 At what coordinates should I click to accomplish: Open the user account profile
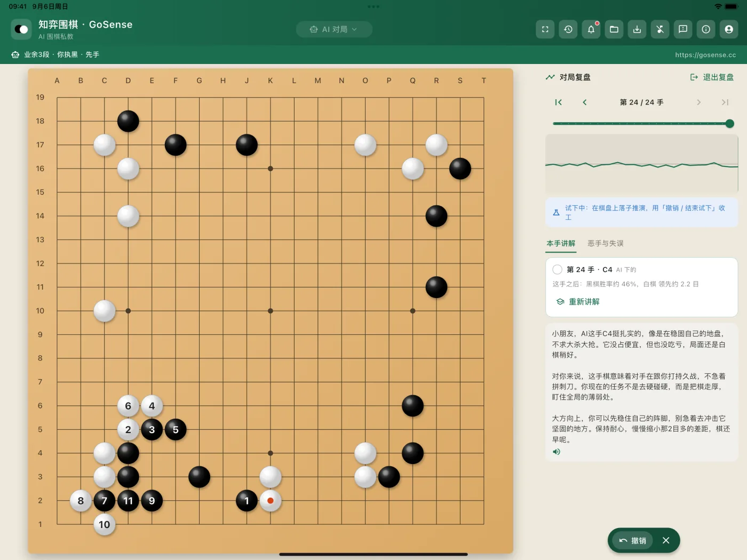click(x=729, y=29)
